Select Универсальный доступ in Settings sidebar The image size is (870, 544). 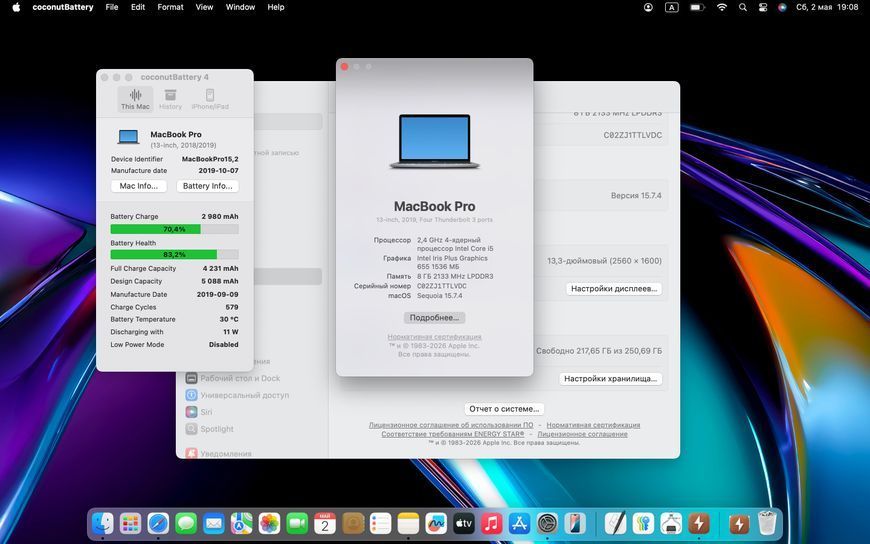tap(237, 395)
